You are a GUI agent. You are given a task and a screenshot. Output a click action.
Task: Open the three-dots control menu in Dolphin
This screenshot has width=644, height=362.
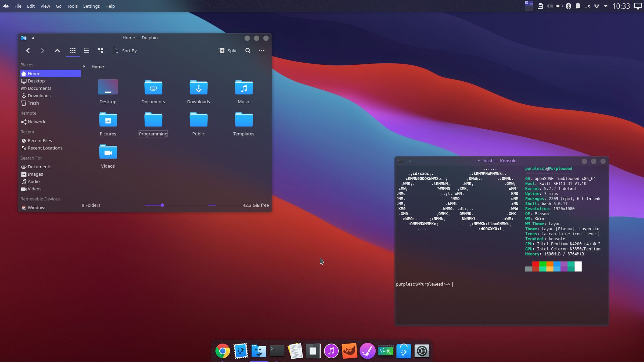262,51
